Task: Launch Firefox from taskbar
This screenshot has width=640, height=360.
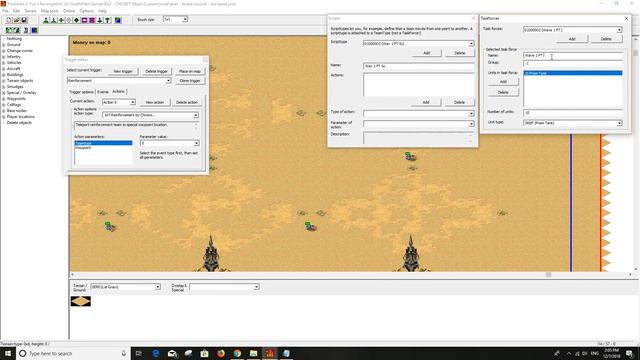Action: 221,353
